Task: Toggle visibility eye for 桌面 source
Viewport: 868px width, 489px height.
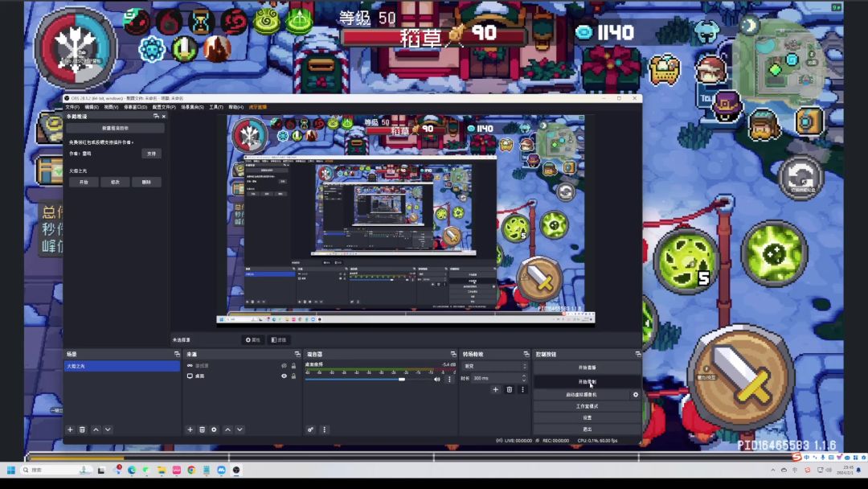Action: tap(284, 376)
